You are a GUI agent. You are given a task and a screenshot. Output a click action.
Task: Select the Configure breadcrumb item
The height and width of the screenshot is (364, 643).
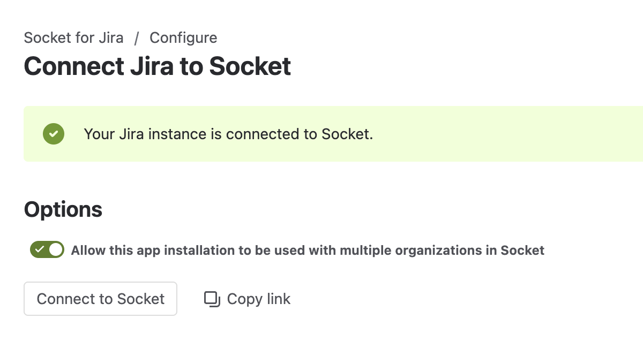point(183,38)
